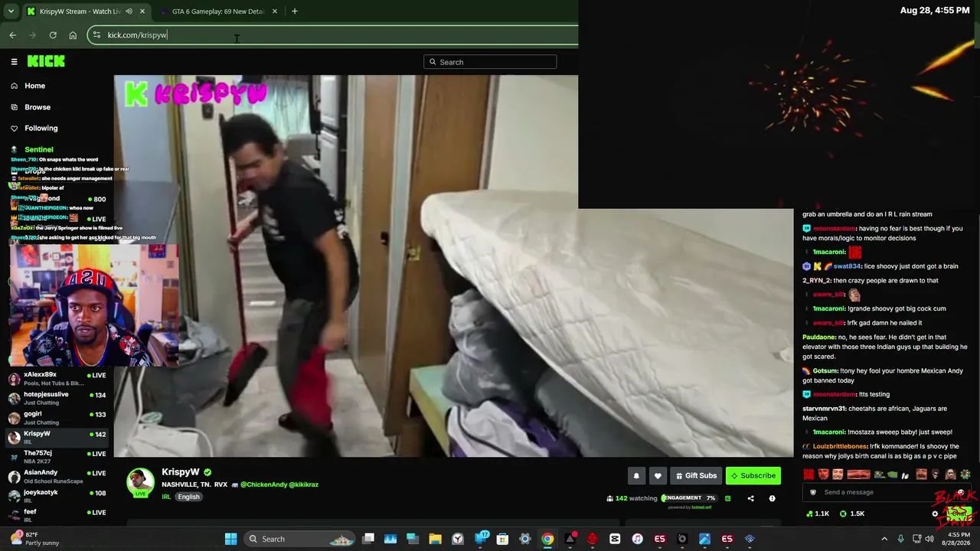Image resolution: width=980 pixels, height=551 pixels.
Task: Expand the browser tab search dropdown
Action: pyautogui.click(x=10, y=11)
